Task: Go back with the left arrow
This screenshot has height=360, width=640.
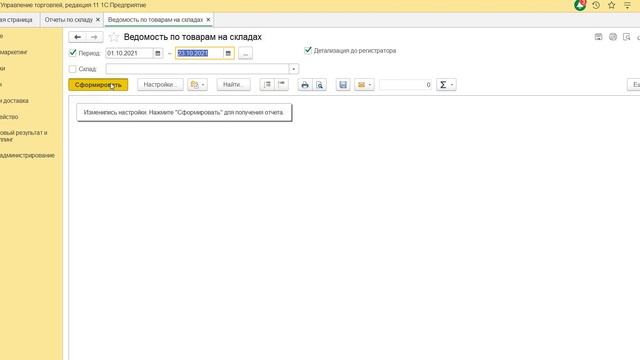Action: point(78,37)
